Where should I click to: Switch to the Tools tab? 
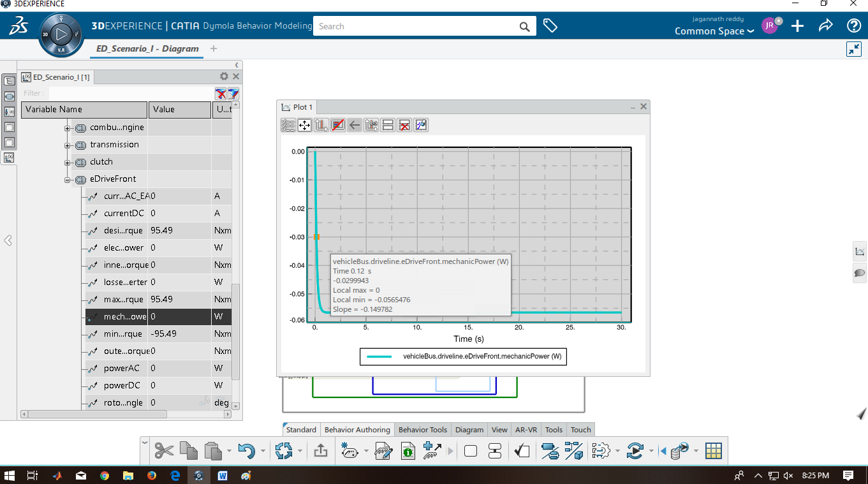[554, 430]
